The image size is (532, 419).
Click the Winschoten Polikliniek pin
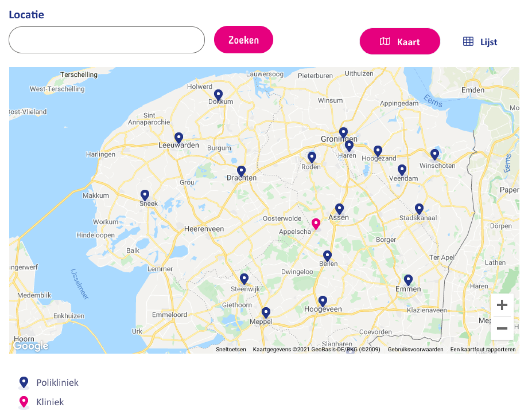click(435, 154)
